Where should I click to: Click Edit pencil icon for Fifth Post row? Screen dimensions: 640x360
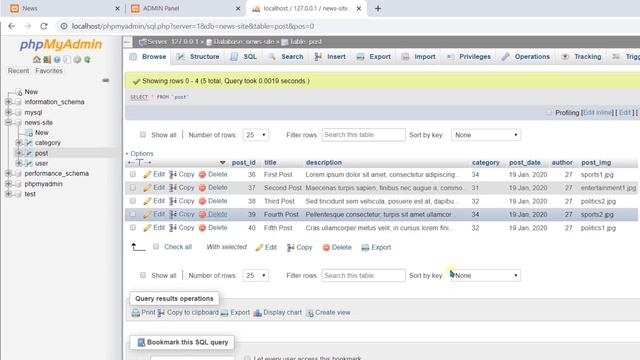[x=147, y=228]
